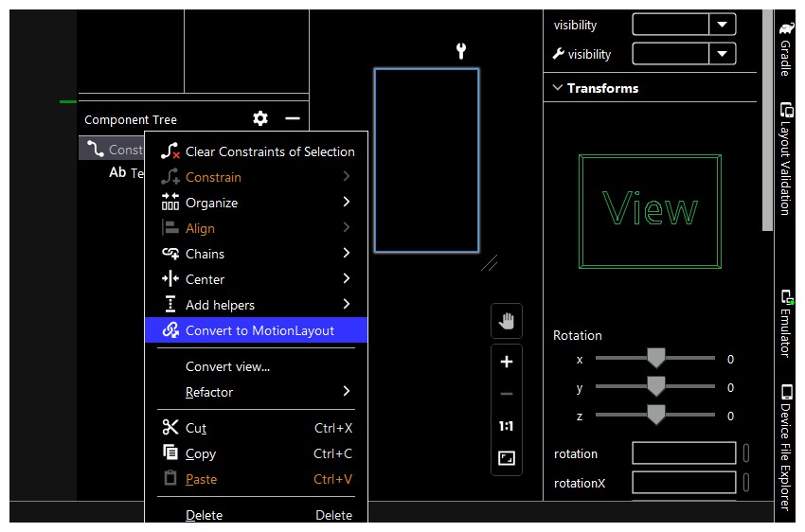Select Convert to MotionLayout

(x=257, y=330)
